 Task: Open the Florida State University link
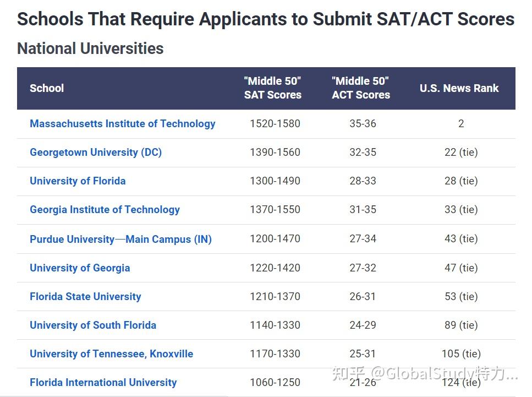tap(85, 296)
